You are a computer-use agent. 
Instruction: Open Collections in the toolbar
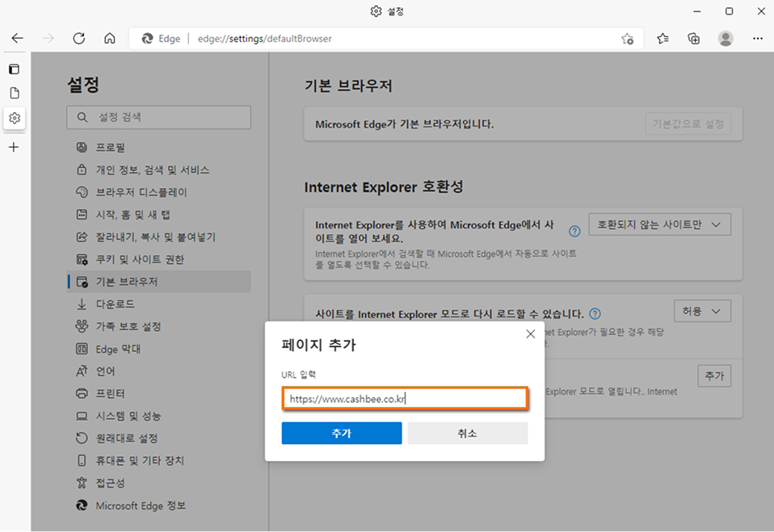(x=693, y=38)
